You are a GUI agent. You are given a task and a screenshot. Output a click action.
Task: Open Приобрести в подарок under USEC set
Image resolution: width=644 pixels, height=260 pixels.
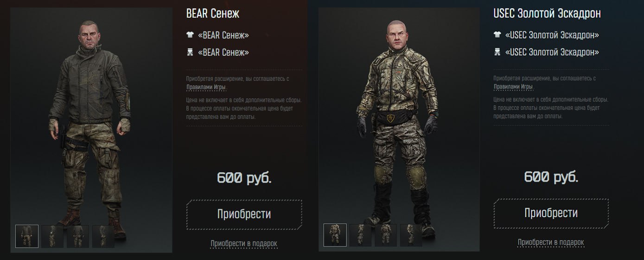[551, 242]
